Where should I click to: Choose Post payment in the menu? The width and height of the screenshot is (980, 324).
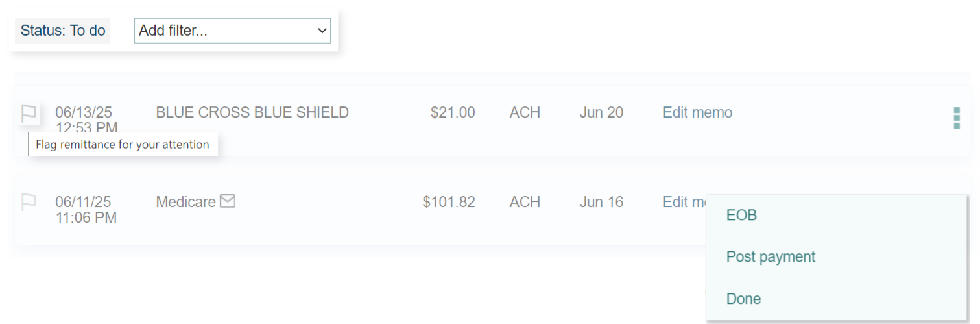[x=771, y=256]
